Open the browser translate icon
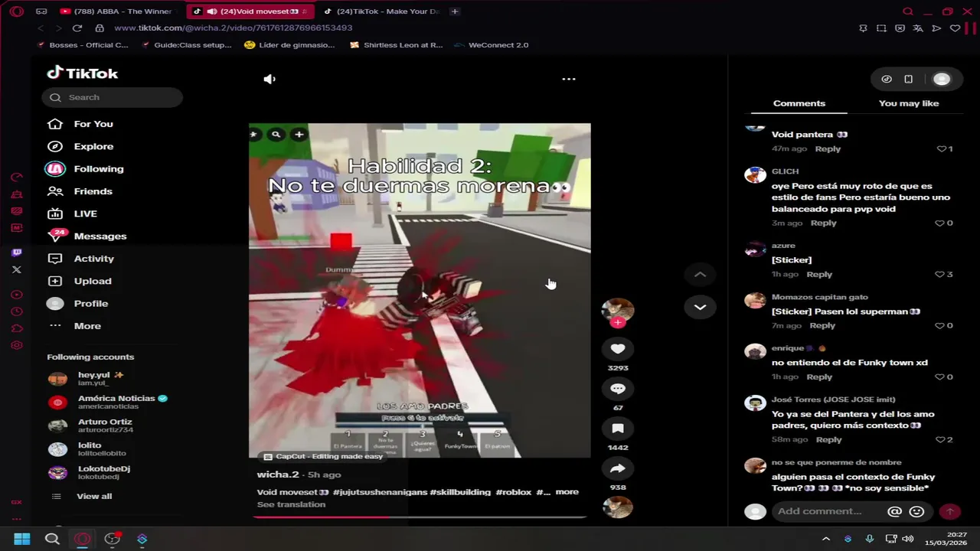 tap(918, 28)
